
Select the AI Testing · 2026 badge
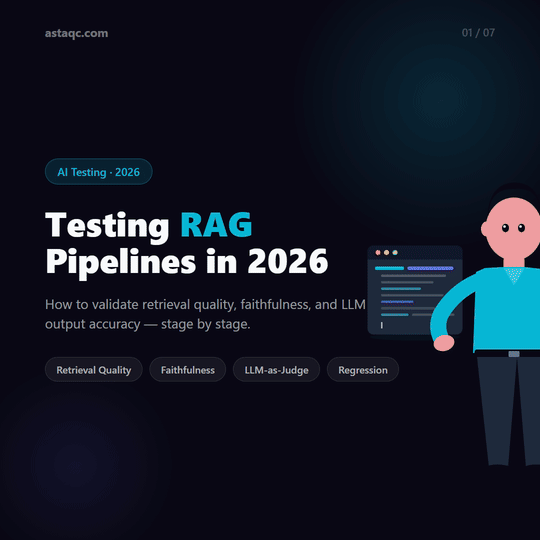tap(98, 172)
